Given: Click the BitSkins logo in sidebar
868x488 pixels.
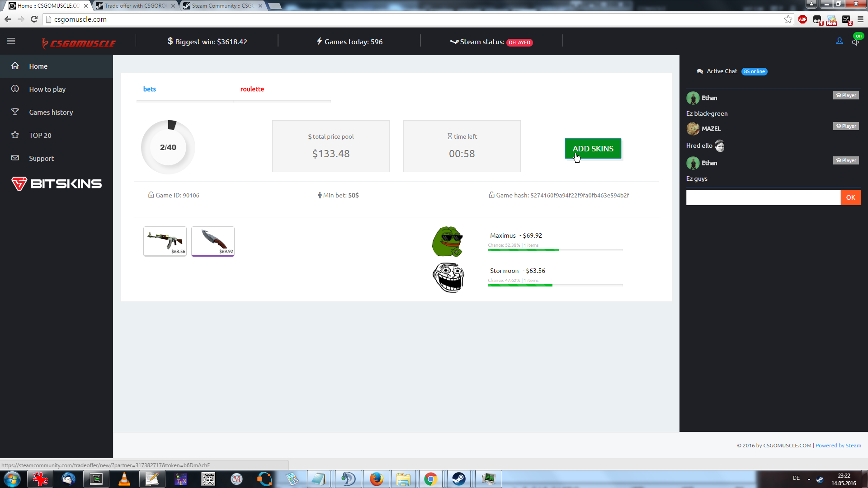Looking at the screenshot, I should point(57,183).
